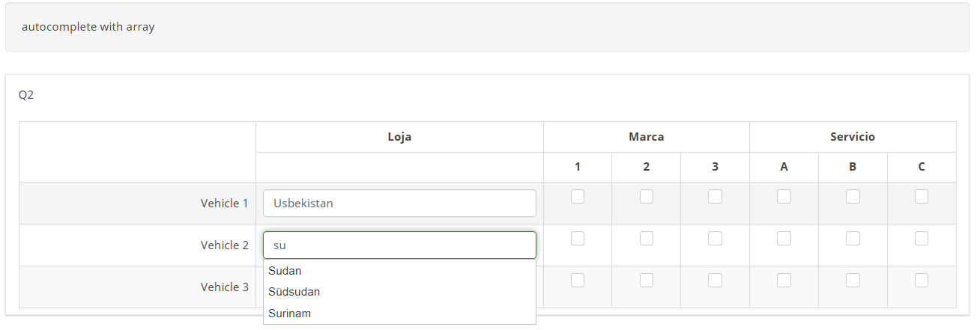The width and height of the screenshot is (980, 330).
Task: Select Vehicle 2 Servicio C checkbox
Action: tap(922, 239)
